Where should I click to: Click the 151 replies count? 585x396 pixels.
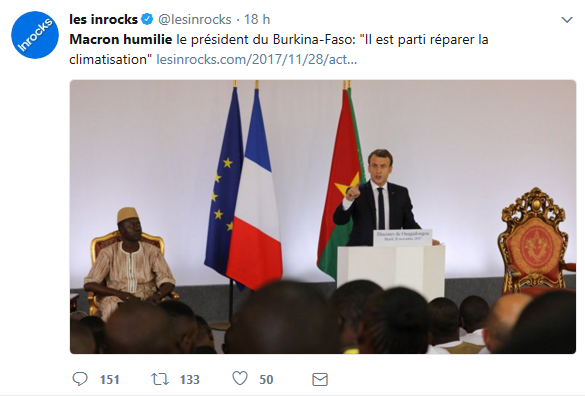(110, 380)
